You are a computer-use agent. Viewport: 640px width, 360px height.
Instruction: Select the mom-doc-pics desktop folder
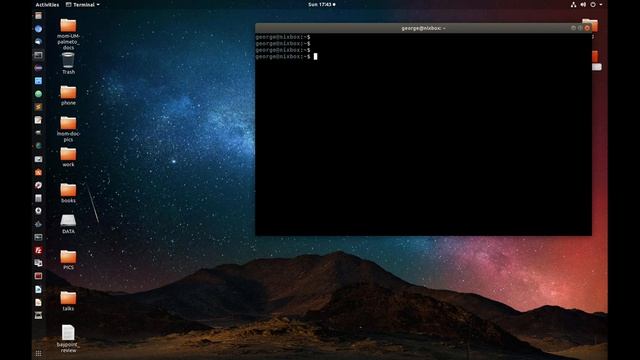coord(68,123)
